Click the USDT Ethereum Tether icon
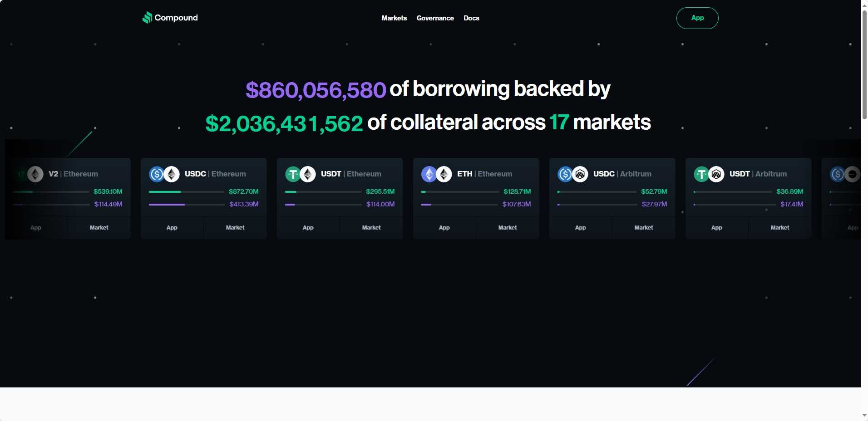 293,174
